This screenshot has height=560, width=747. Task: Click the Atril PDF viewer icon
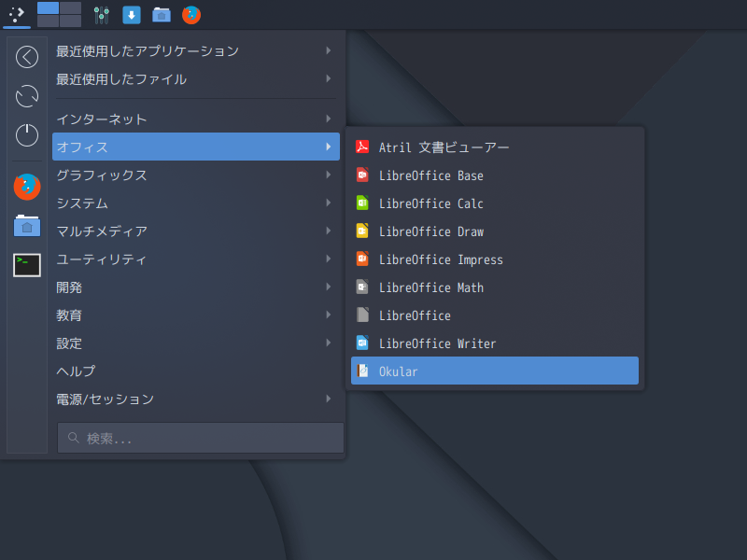click(362, 147)
